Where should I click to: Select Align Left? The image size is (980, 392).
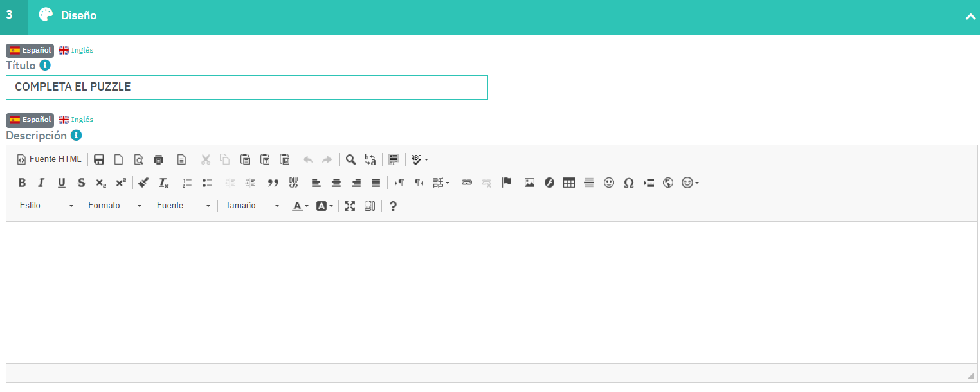(x=316, y=183)
